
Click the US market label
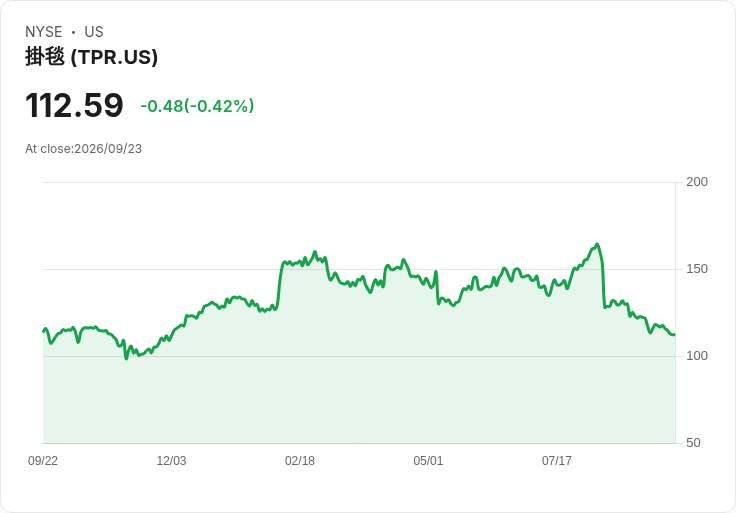coord(94,32)
